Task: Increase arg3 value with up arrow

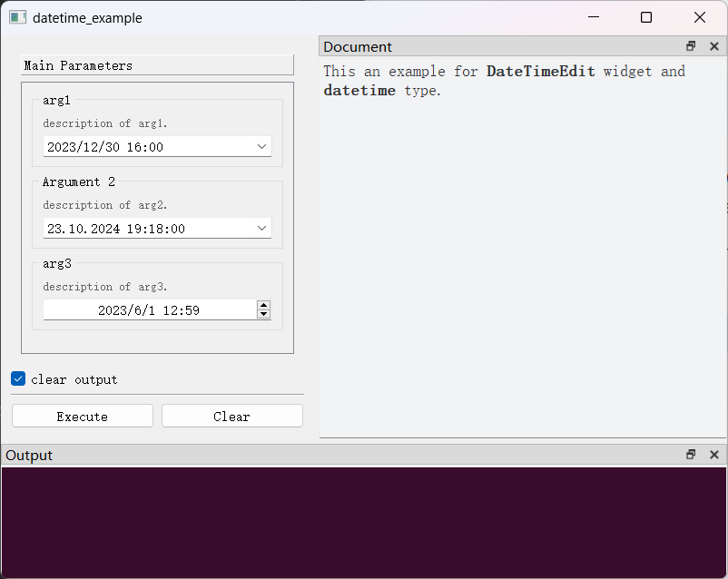Action: tap(263, 305)
